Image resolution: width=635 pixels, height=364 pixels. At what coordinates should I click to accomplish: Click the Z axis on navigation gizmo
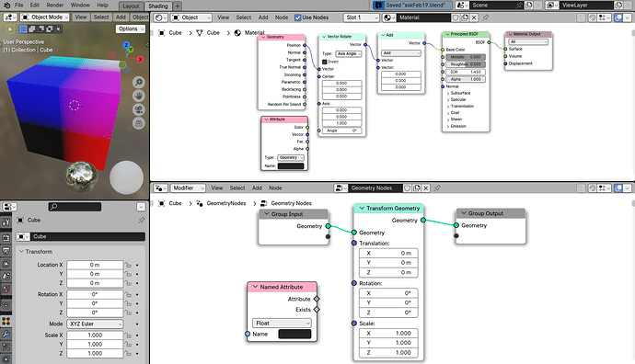click(x=126, y=45)
